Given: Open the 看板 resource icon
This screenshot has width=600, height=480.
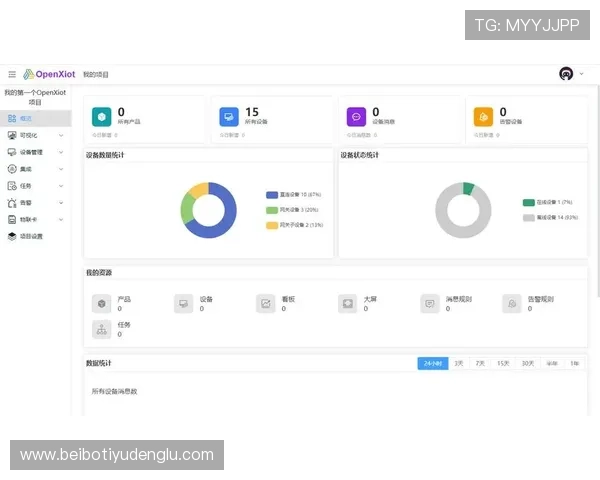Looking at the screenshot, I should click(x=266, y=303).
